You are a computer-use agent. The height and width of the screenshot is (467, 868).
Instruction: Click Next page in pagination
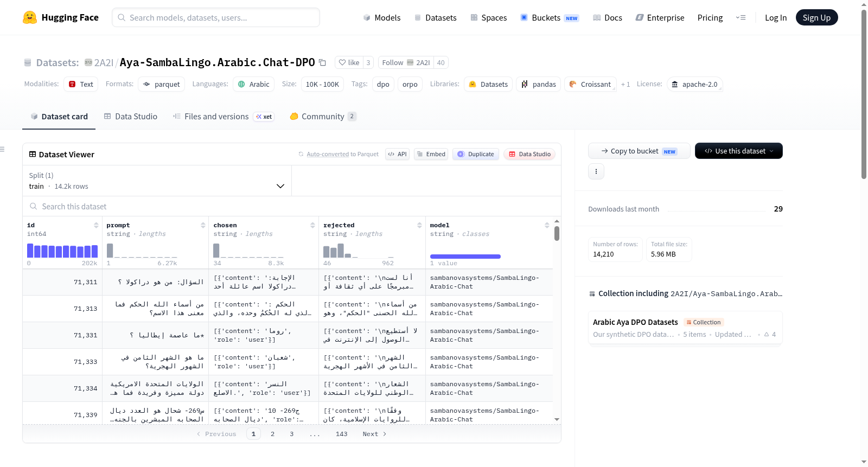tap(374, 434)
